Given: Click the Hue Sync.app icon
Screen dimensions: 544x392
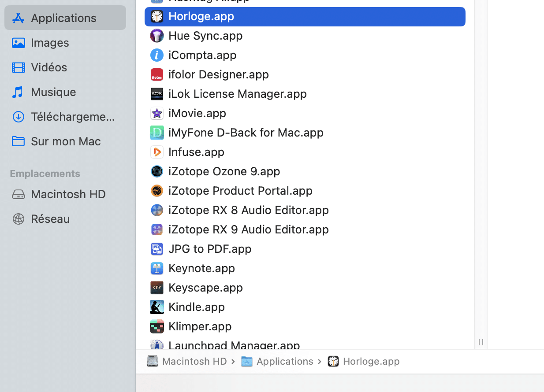Looking at the screenshot, I should 157,36.
